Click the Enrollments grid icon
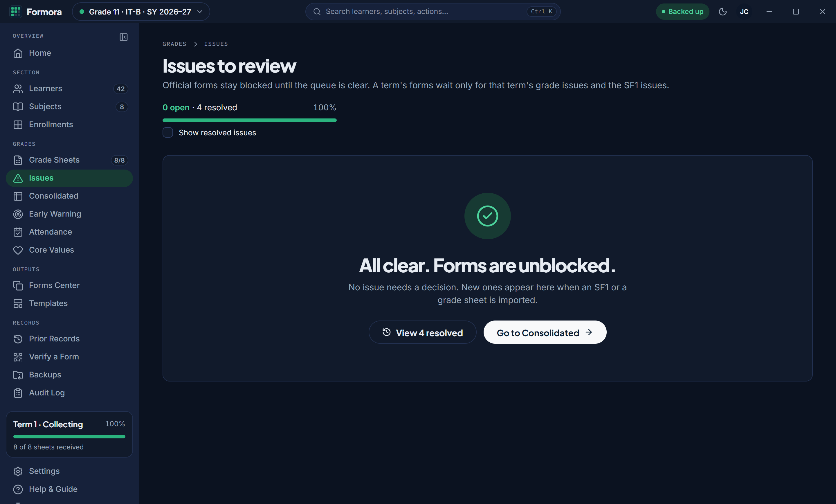This screenshot has height=504, width=836. pos(18,125)
